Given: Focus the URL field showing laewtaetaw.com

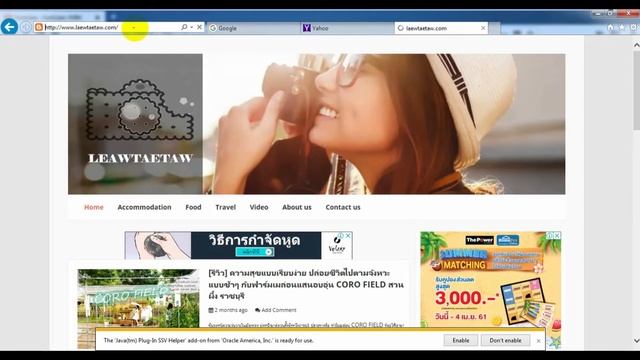Looking at the screenshot, I should coord(111,27).
